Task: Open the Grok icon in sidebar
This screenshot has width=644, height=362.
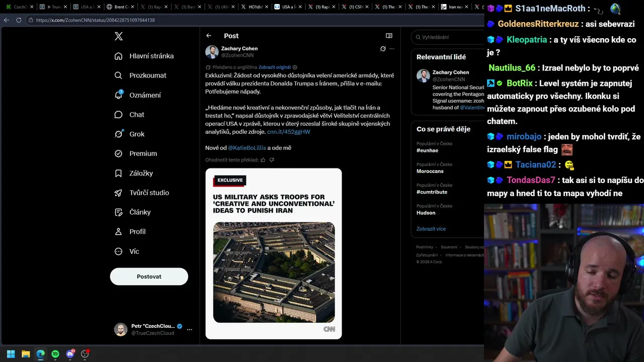Action: click(118, 134)
